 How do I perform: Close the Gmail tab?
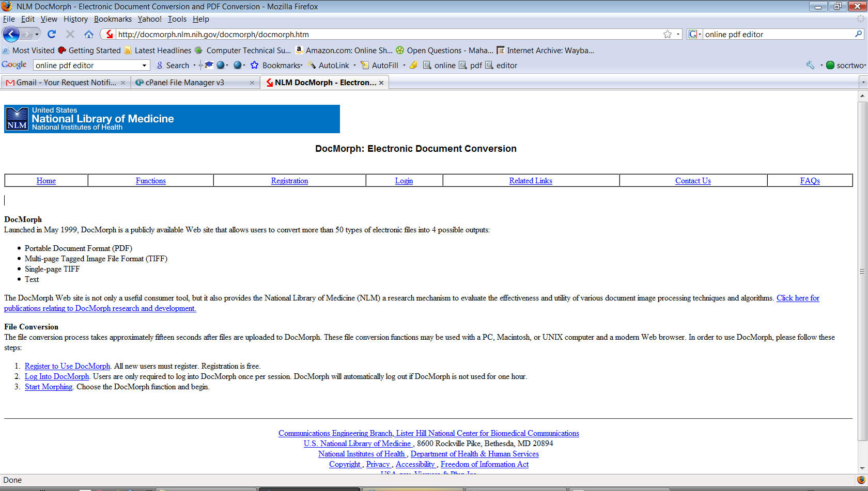point(123,83)
